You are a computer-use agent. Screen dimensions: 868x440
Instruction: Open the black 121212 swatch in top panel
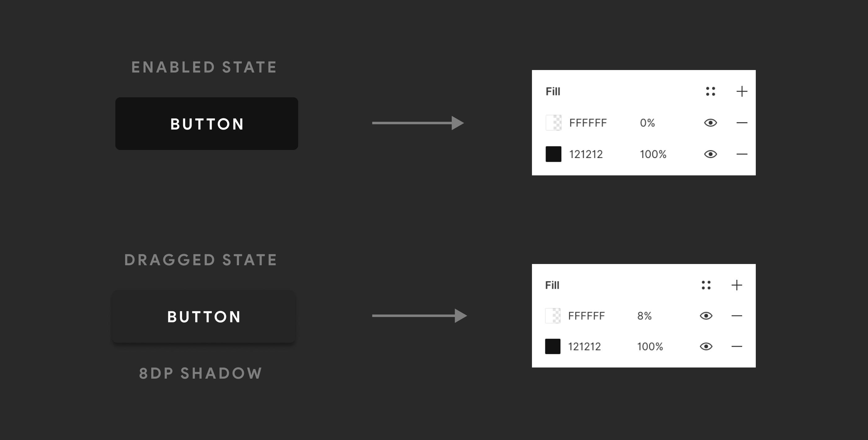(x=553, y=154)
